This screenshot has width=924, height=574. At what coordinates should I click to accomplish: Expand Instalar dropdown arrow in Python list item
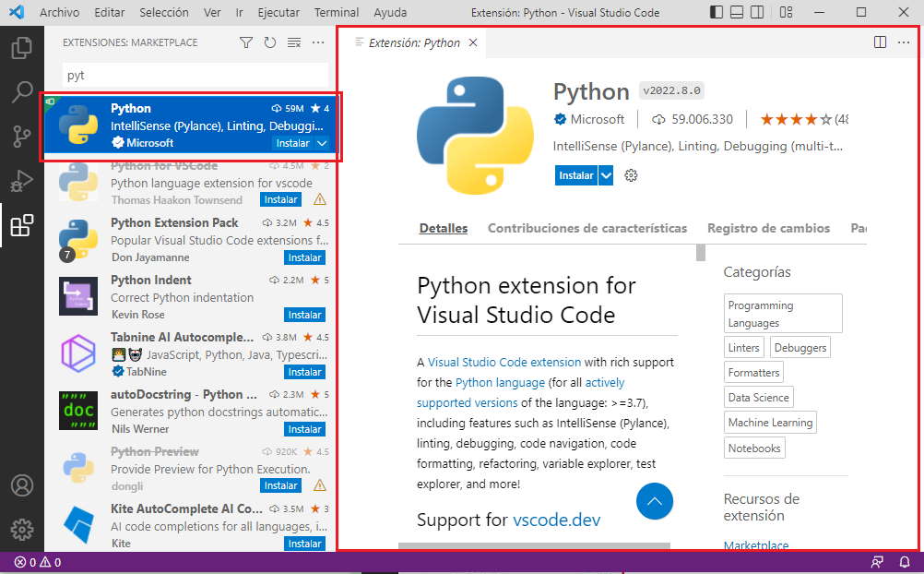[322, 143]
